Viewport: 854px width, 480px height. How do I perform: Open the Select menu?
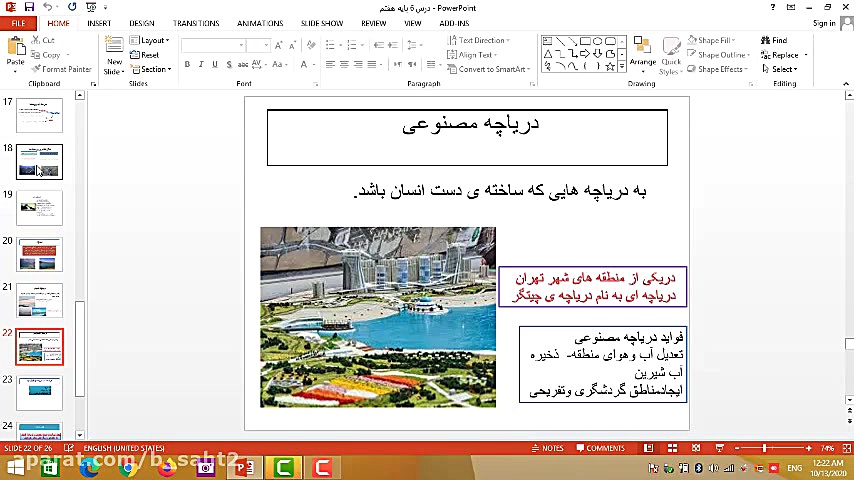tap(779, 69)
